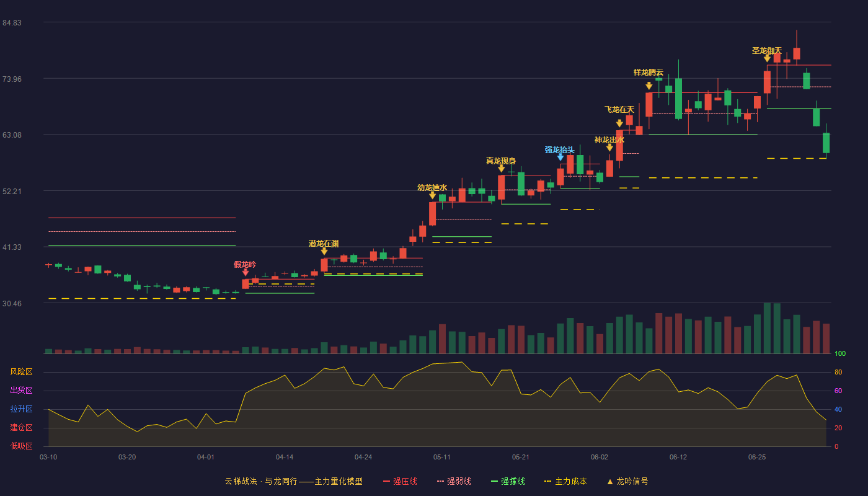The width and height of the screenshot is (868, 496).
Task: Click the 06-02 date label
Action: coord(600,457)
